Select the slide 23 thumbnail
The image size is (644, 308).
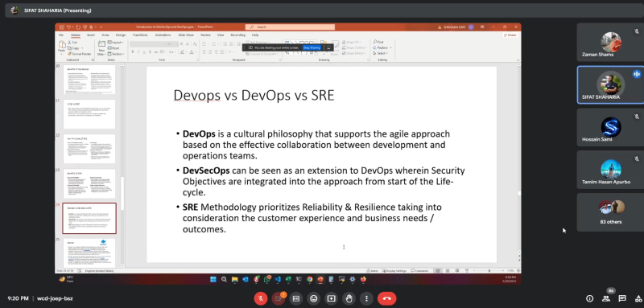click(x=89, y=183)
